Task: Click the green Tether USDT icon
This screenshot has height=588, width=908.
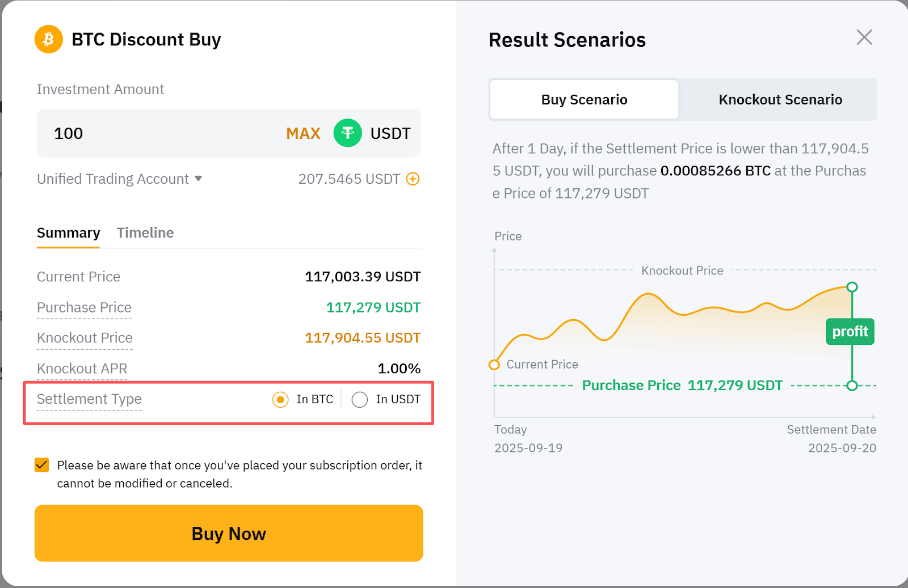Action: [x=347, y=133]
